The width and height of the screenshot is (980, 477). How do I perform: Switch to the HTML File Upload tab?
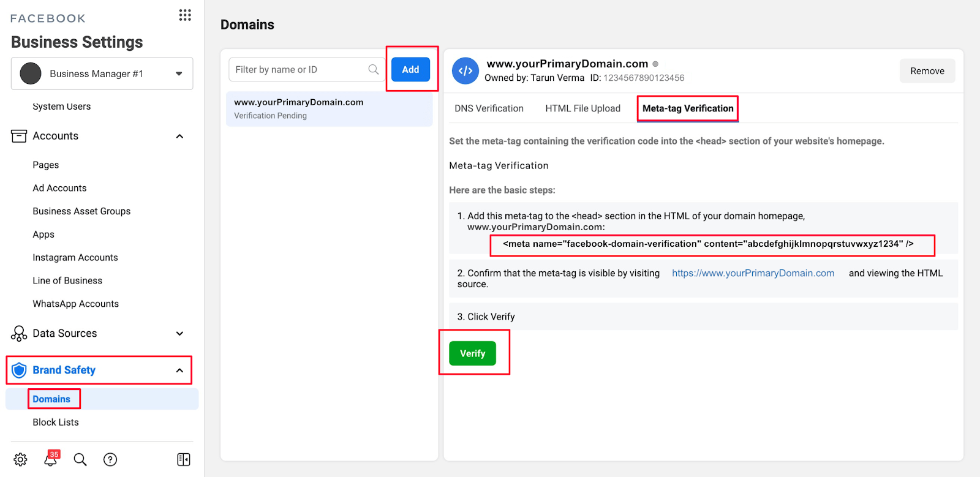point(582,108)
